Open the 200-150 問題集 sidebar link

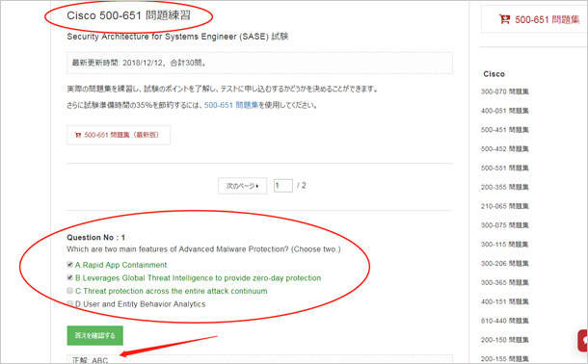(x=505, y=340)
